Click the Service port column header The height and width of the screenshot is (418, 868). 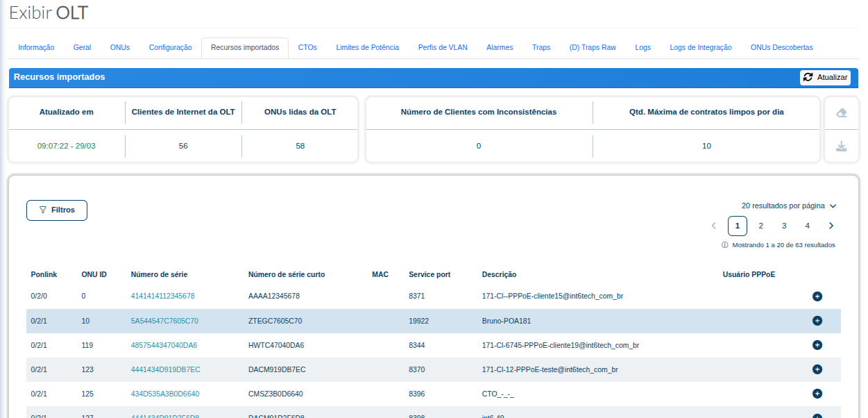coord(429,275)
